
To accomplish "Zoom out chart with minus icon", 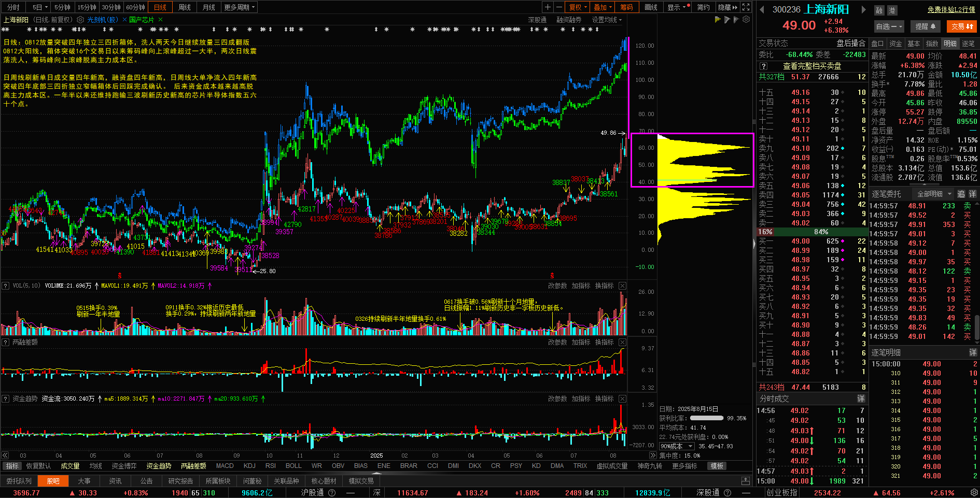I will 559,7.
